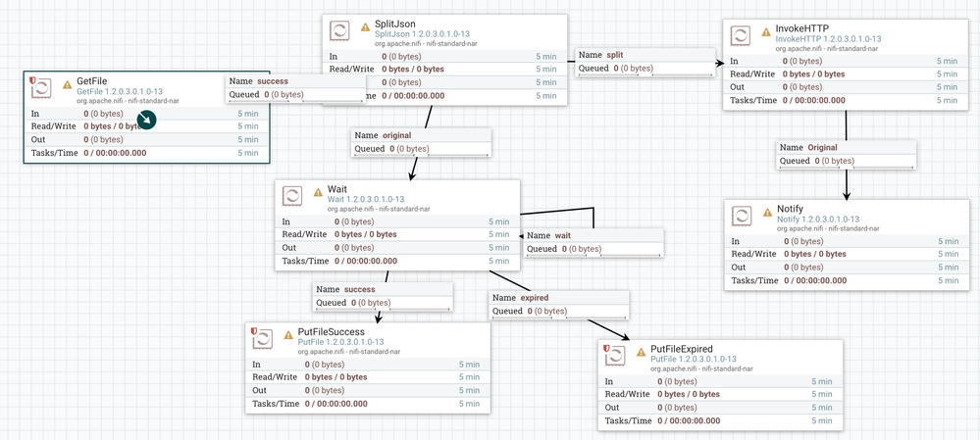Select the GetFile processor name
Image resolution: width=980 pixels, height=440 pixels.
point(92,81)
